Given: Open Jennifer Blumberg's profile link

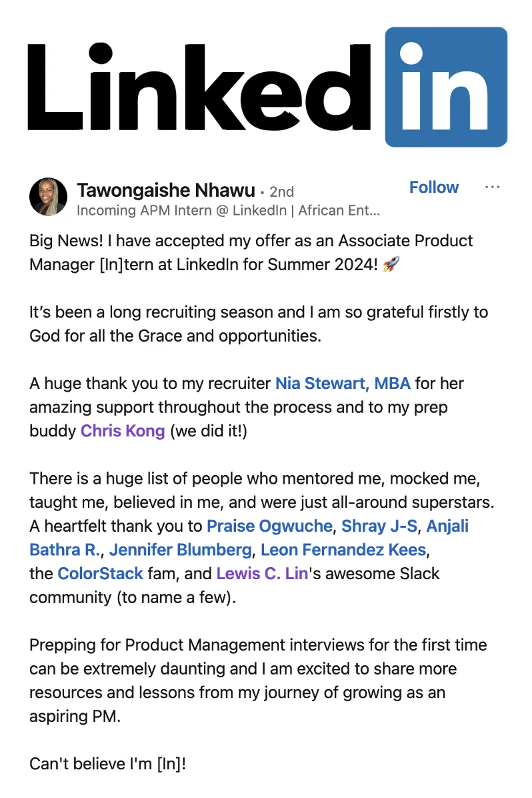Looking at the screenshot, I should click(x=181, y=550).
